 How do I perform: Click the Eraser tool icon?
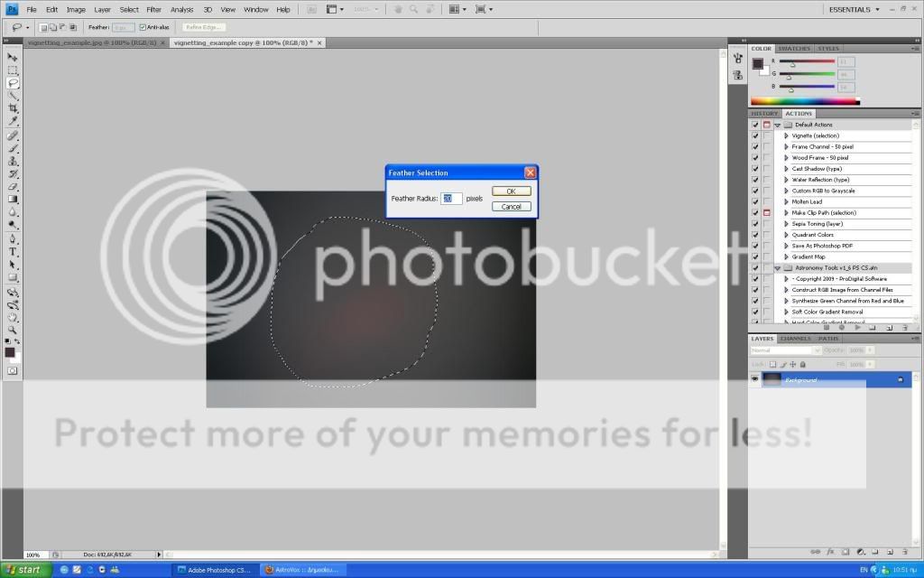(x=13, y=186)
